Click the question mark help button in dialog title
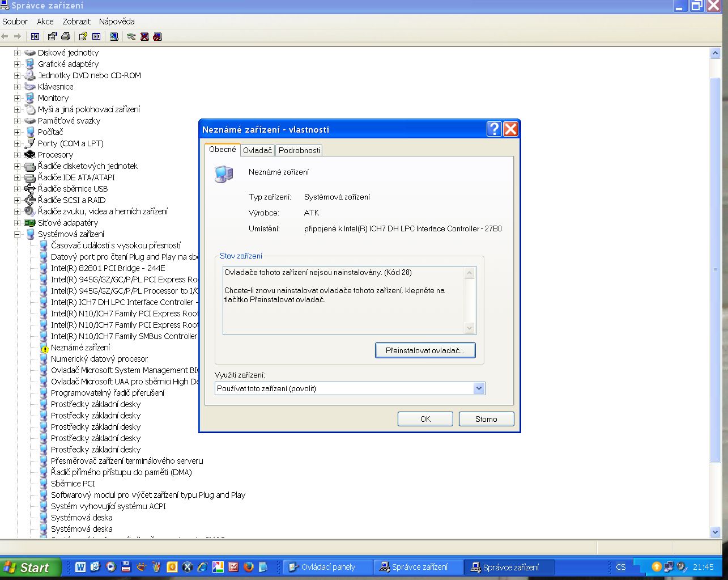Screen dimensions: 728x580 (x=494, y=129)
